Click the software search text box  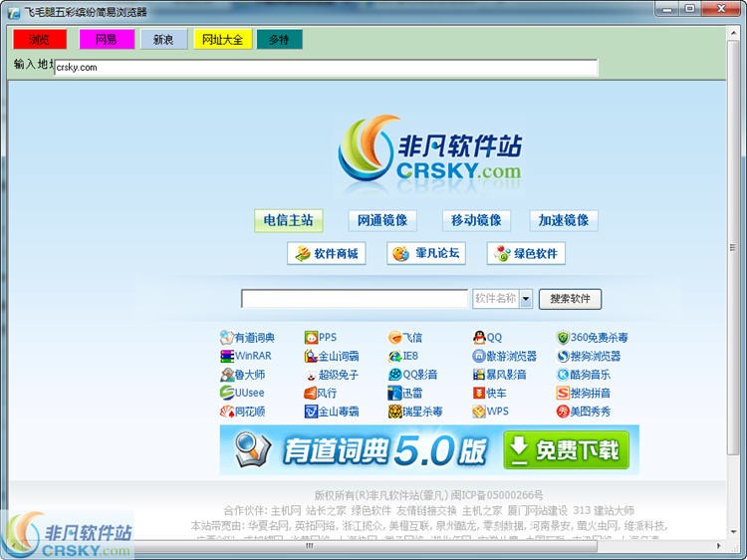[355, 299]
